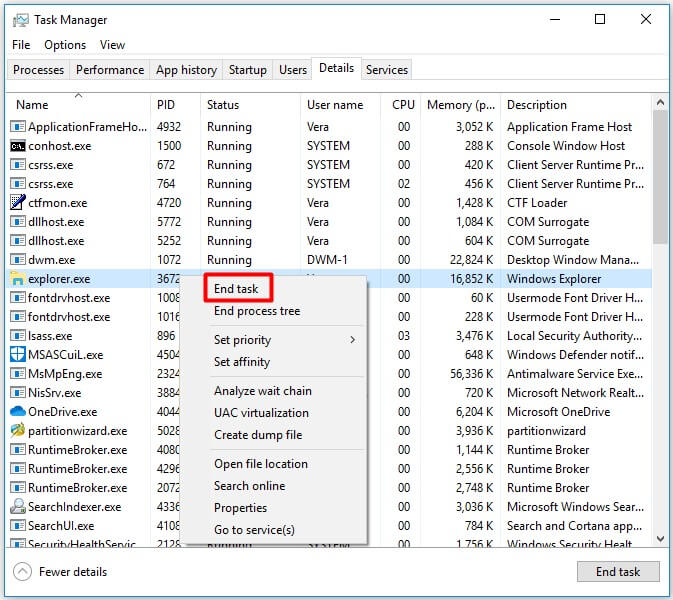The width and height of the screenshot is (673, 600).
Task: Select the dllhost.exe row with PID 5252
Action: [x=330, y=241]
